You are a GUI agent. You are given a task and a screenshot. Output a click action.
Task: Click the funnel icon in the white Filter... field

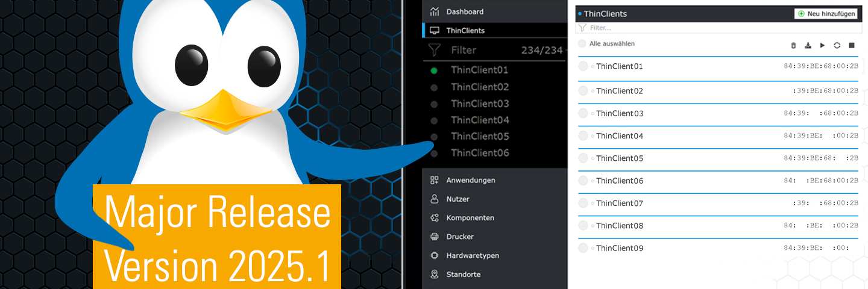coord(582,28)
